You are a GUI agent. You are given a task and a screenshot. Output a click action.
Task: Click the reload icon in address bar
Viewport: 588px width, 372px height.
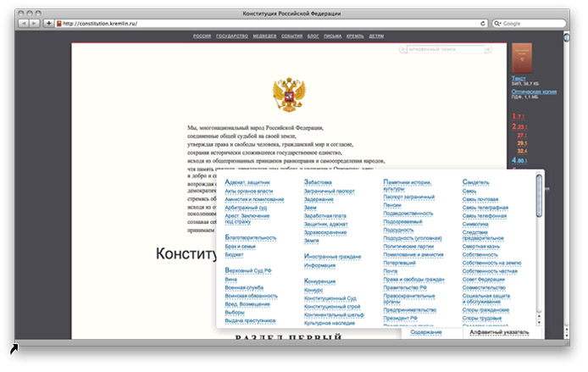pyautogui.click(x=483, y=24)
